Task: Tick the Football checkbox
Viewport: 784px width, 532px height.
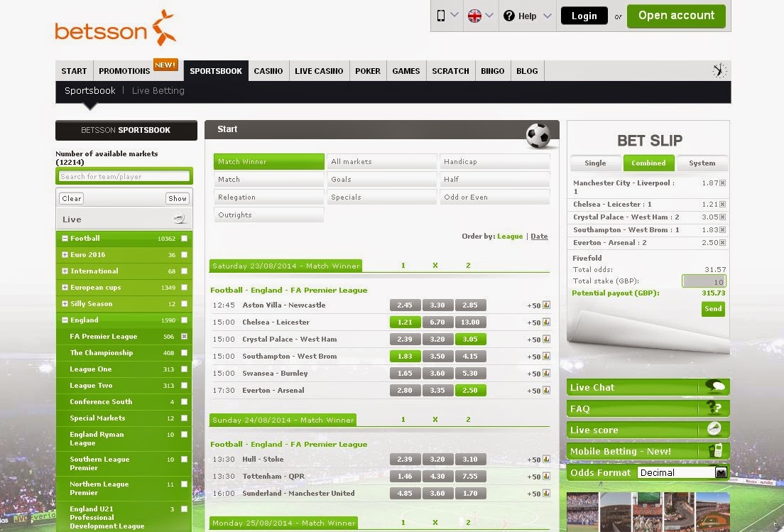Action: (184, 239)
